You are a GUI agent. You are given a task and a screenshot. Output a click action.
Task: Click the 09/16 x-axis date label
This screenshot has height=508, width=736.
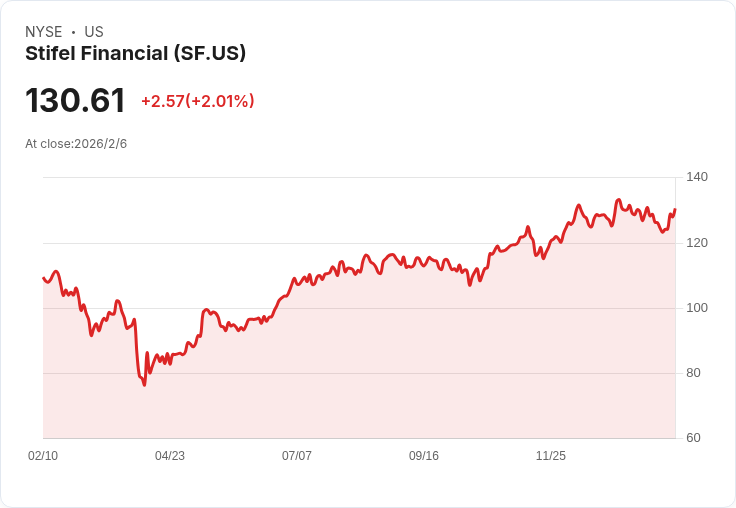pyautogui.click(x=424, y=456)
